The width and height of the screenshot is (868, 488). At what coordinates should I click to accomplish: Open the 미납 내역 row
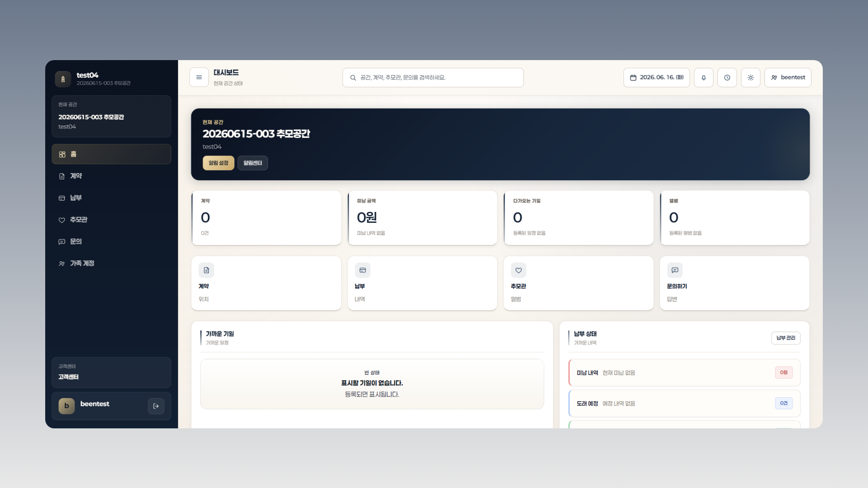(x=684, y=372)
